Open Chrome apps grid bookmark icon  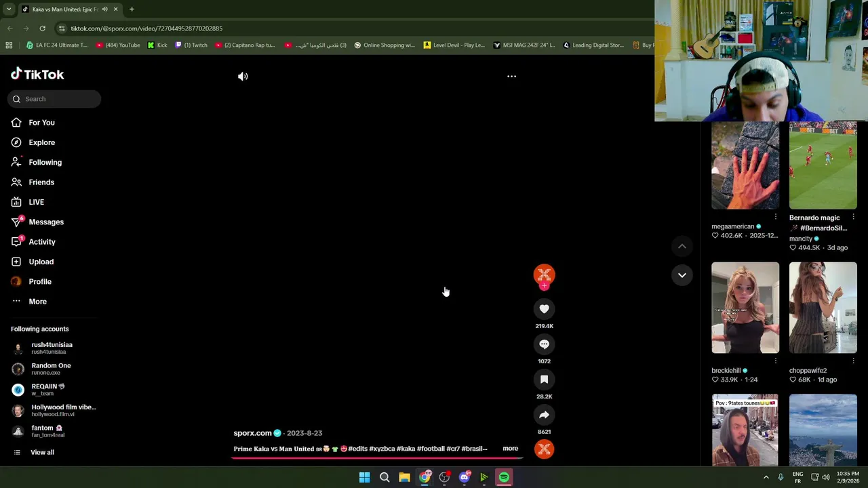(x=9, y=45)
